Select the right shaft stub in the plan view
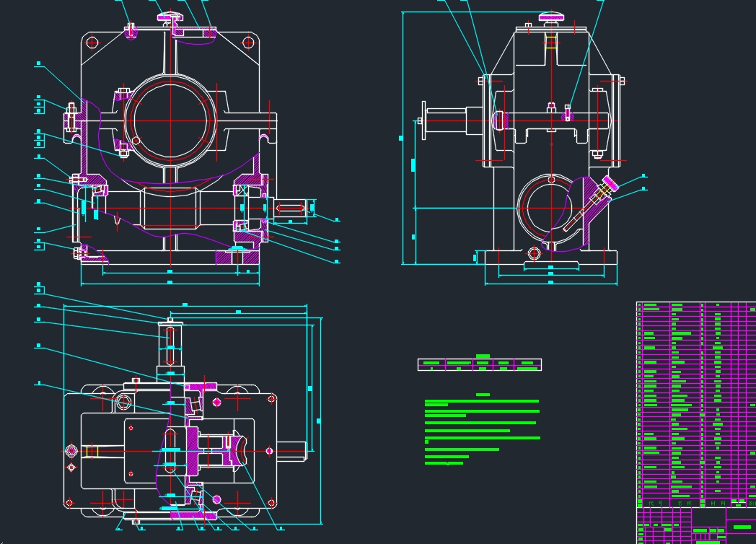This screenshot has width=756, height=544. point(291,451)
